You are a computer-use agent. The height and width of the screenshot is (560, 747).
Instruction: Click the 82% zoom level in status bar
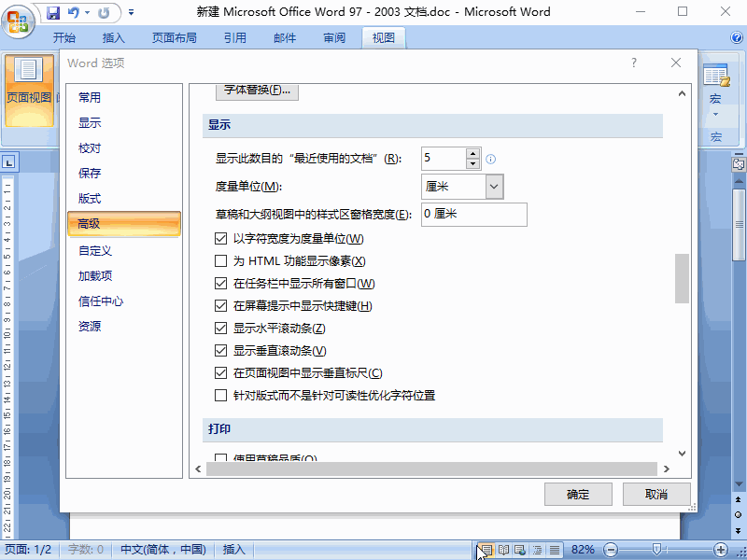(x=583, y=550)
